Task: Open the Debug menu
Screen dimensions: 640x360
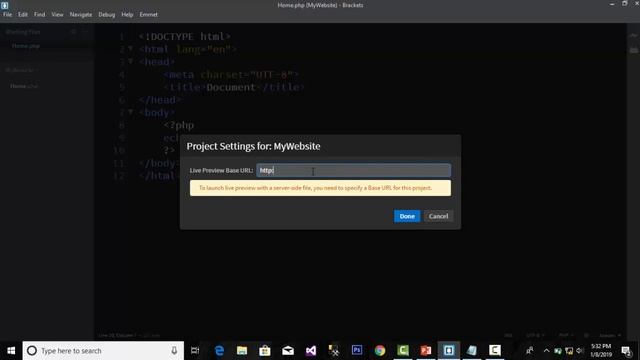Action: pos(107,14)
